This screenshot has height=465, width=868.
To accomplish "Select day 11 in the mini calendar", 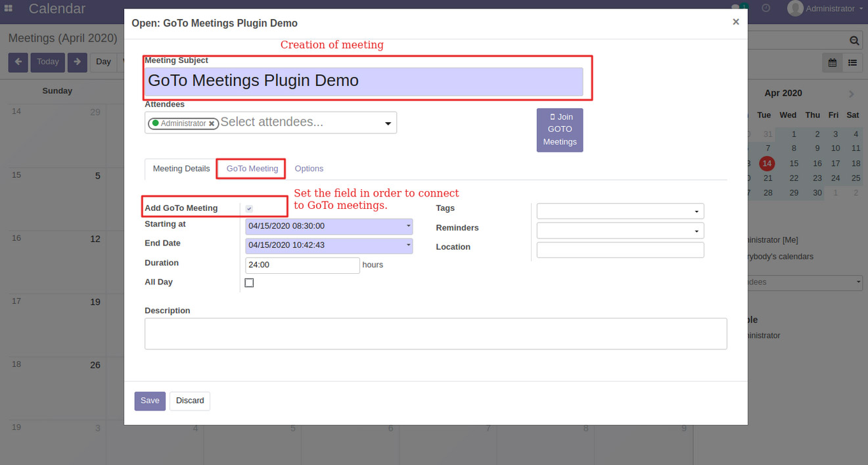I will click(x=856, y=148).
